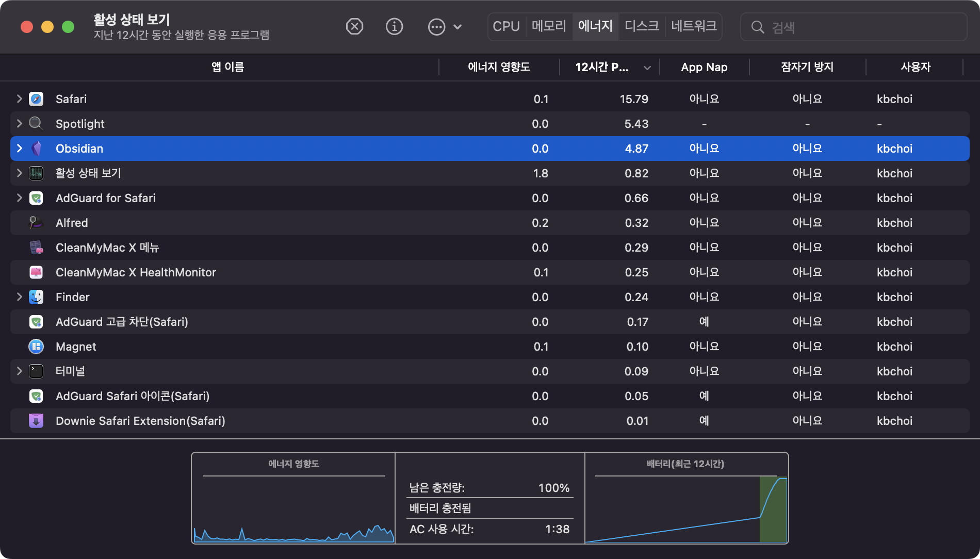This screenshot has height=559, width=980.
Task: Click the CleanMyMac X 메뉴 icon
Action: (x=36, y=248)
